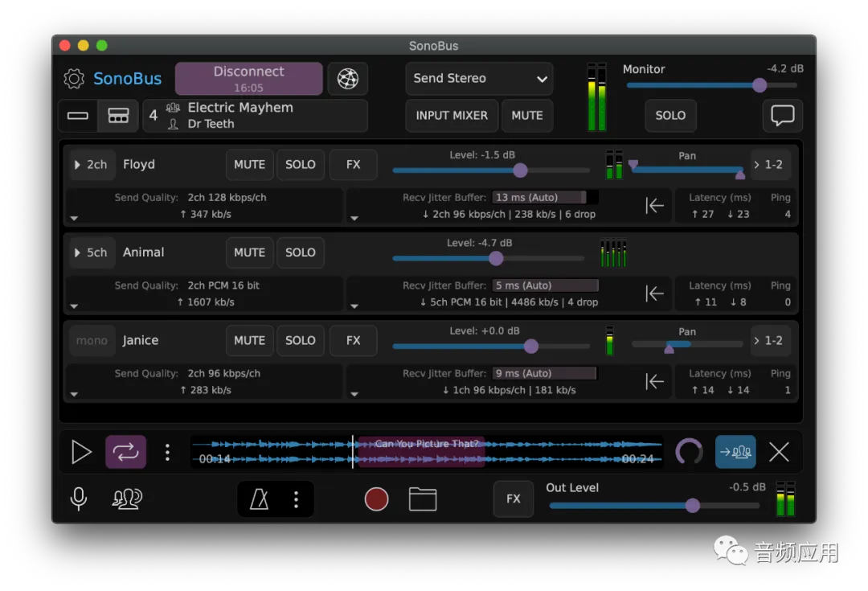
Task: Open the public groups globe icon
Action: (348, 79)
